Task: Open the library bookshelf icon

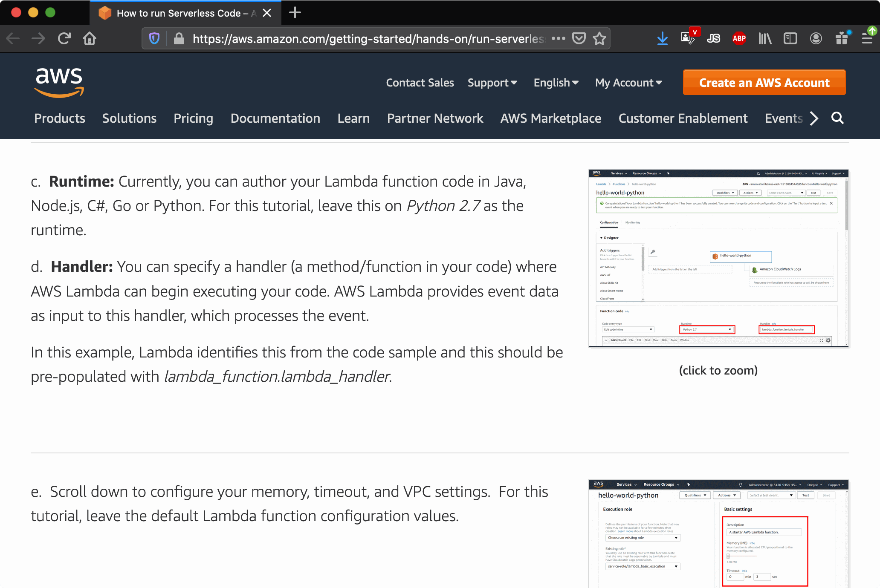Action: 765,39
